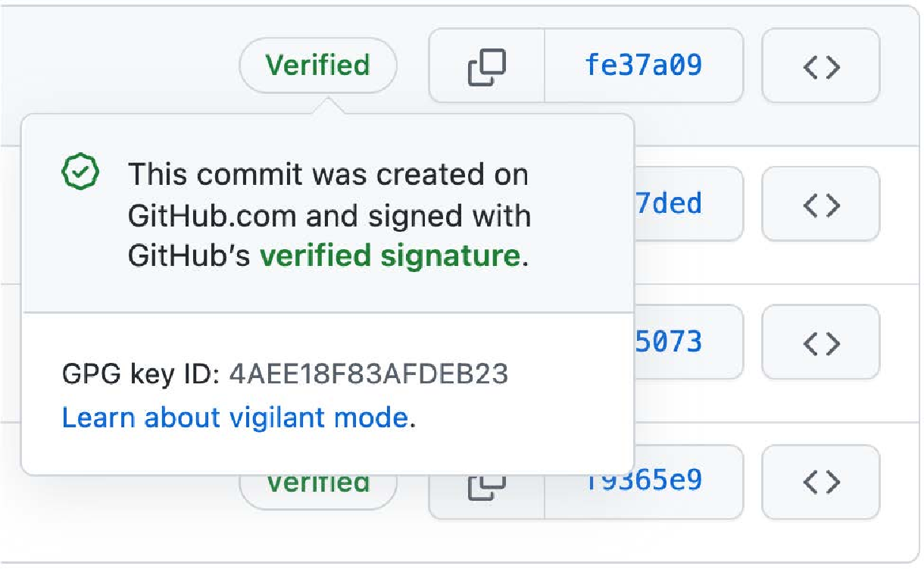Click the green verified checkmark icon in popover
The image size is (924, 569).
tap(80, 174)
